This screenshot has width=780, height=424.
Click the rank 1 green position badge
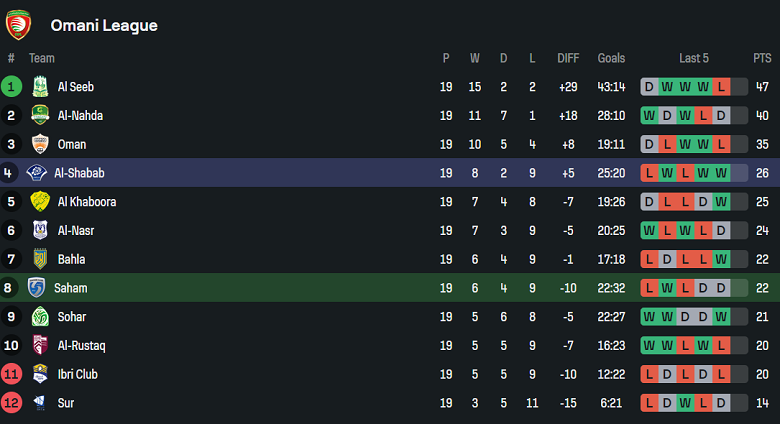[x=11, y=87]
